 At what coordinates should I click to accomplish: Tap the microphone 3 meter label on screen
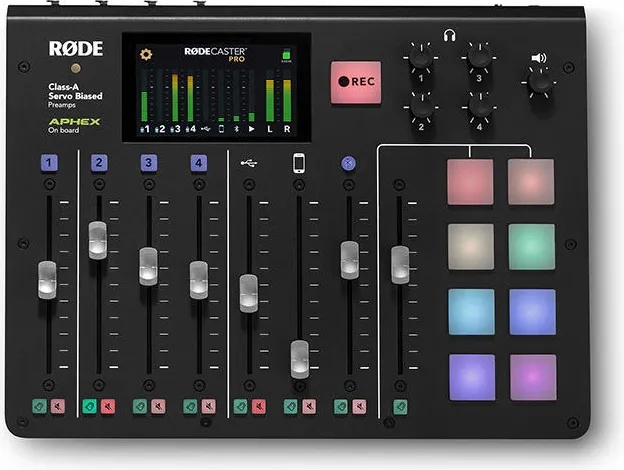(175, 129)
